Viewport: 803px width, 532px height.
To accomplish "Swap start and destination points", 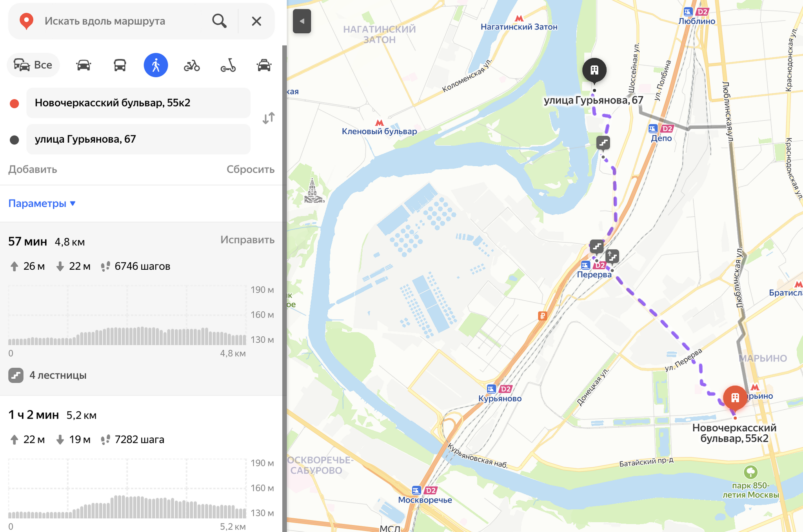I will (269, 118).
